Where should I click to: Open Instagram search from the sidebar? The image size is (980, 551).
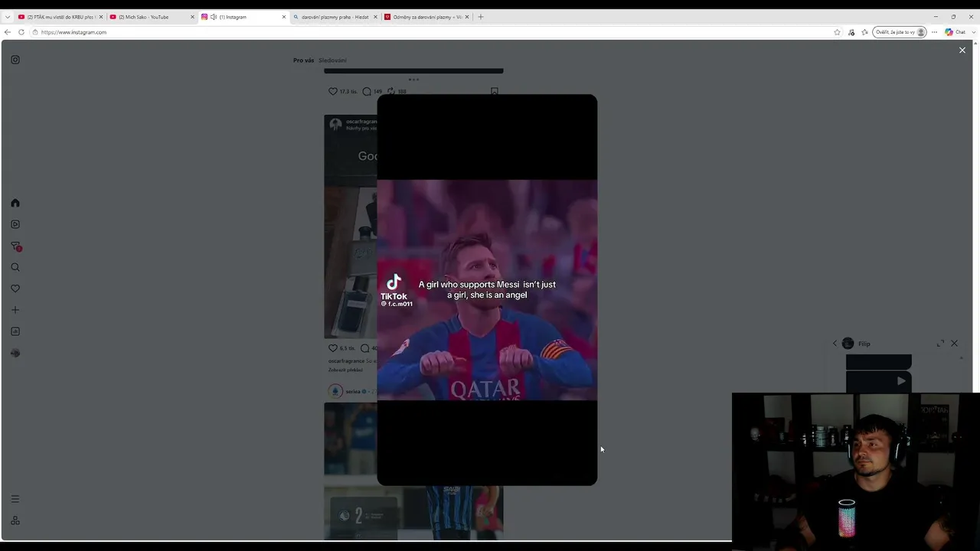point(15,267)
